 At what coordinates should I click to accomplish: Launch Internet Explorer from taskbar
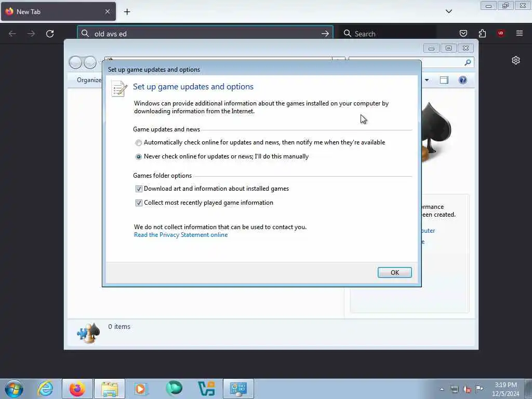coord(46,389)
